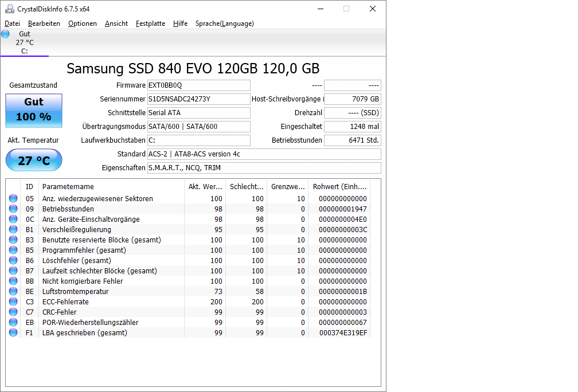Image resolution: width=578 pixels, height=392 pixels.
Task: Select 'Benutzte reservierte Blöcke (gesamt)' text
Action: pos(101,240)
